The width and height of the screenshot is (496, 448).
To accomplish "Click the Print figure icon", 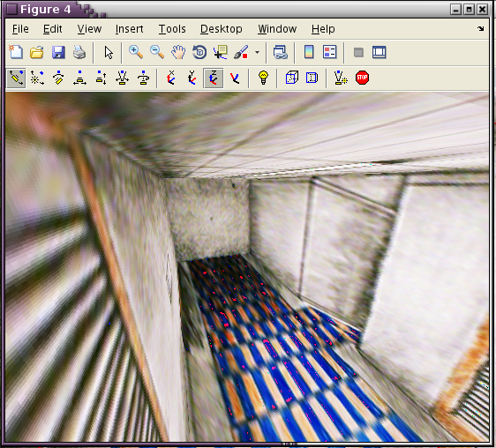I will [x=79, y=52].
